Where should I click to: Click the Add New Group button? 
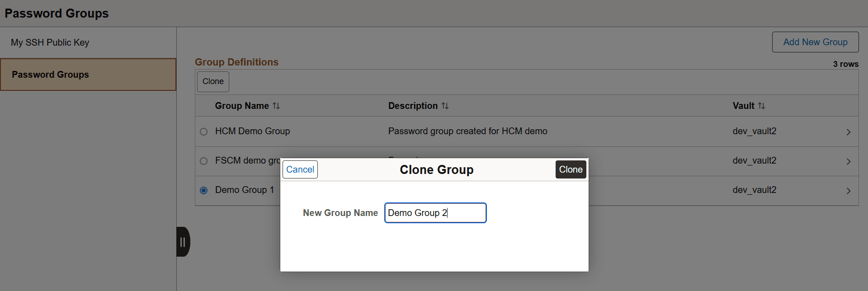815,42
